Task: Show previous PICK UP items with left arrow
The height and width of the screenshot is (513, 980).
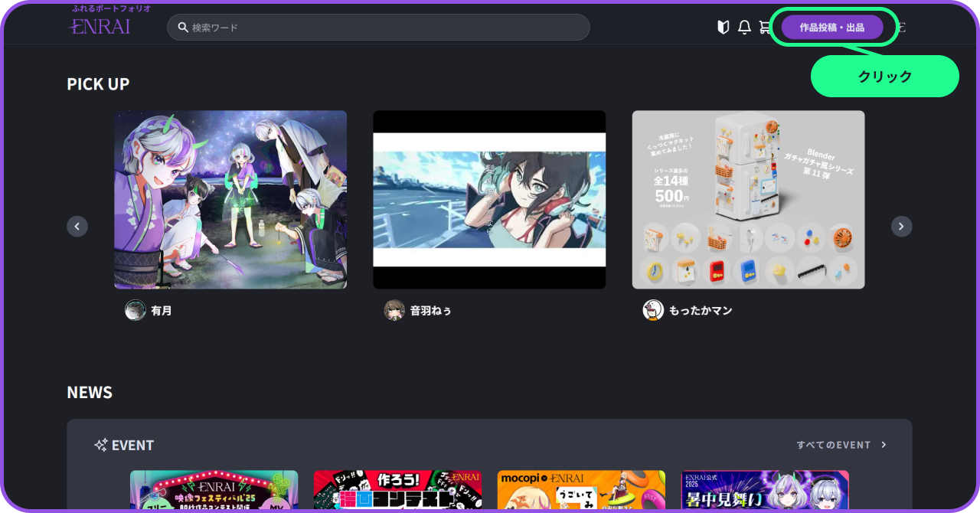Action: tap(77, 226)
